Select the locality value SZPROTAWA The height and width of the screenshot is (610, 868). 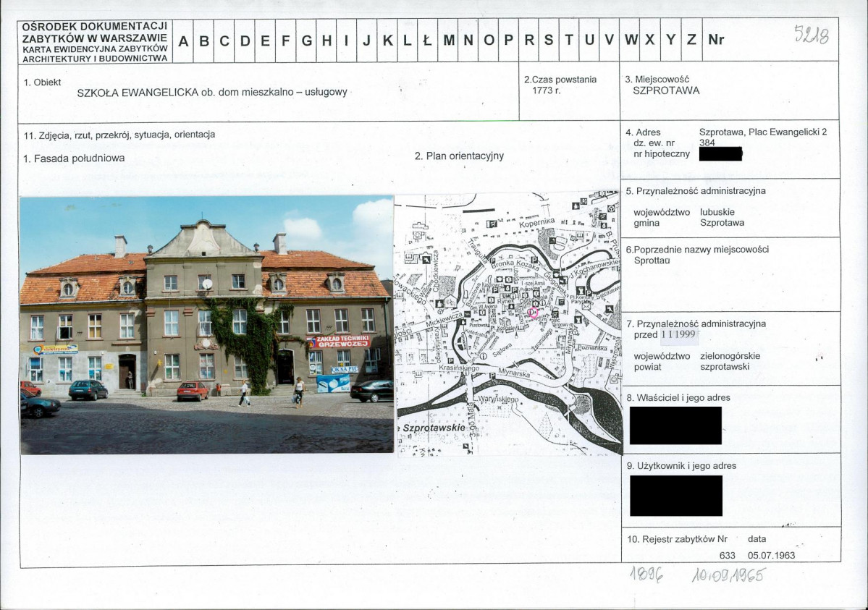point(666,91)
